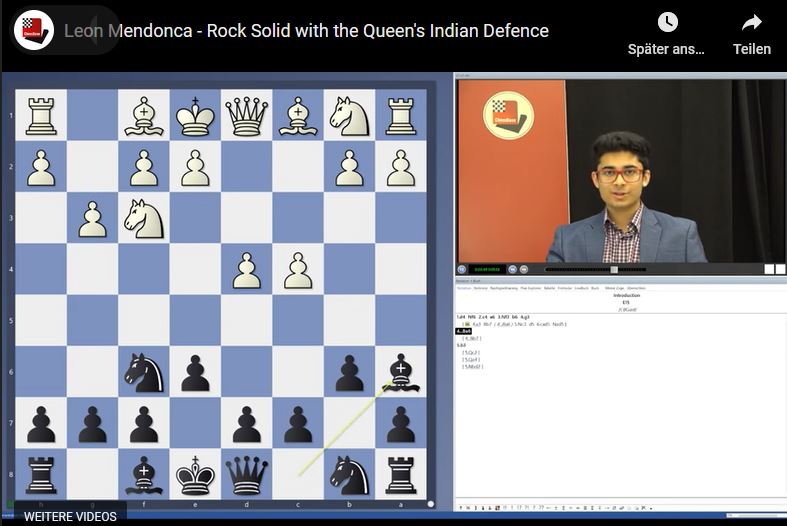787x526 pixels.
Task: Toggle the first white square in the video bar
Action: coord(769,270)
